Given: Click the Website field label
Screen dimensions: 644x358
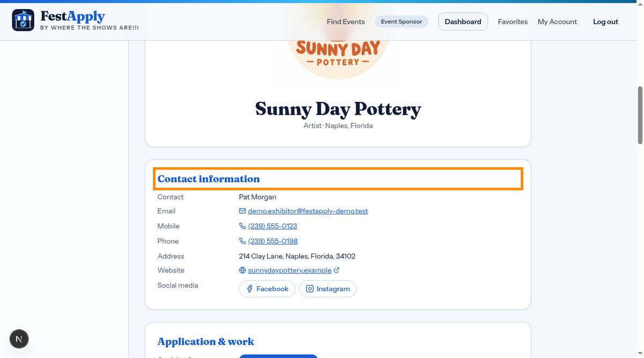Looking at the screenshot, I should (x=171, y=271).
